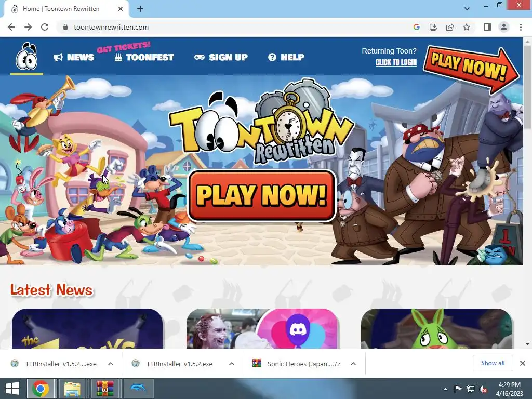Open the Chrome profile avatar
Screen dimensions: 532x399
point(504,27)
